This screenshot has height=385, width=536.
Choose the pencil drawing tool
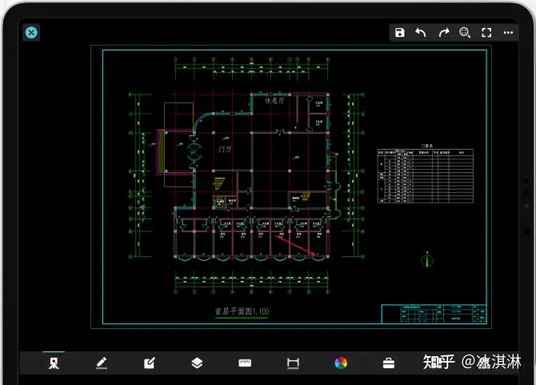click(x=102, y=363)
